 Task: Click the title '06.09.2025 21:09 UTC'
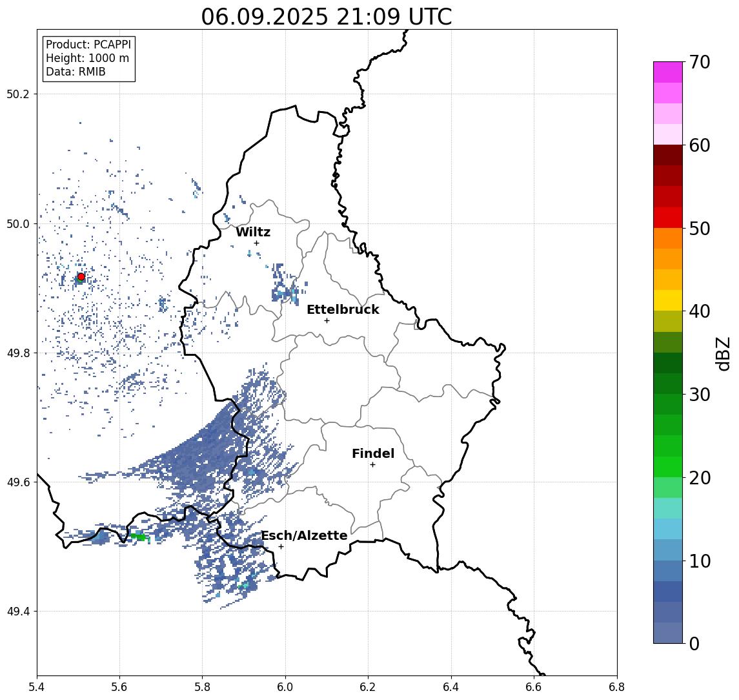(326, 17)
